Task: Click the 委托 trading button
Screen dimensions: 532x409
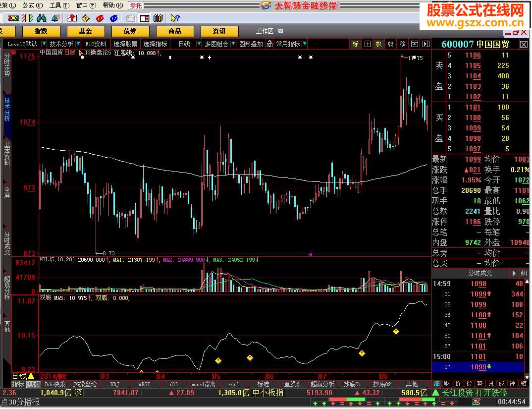Action: click(x=136, y=5)
